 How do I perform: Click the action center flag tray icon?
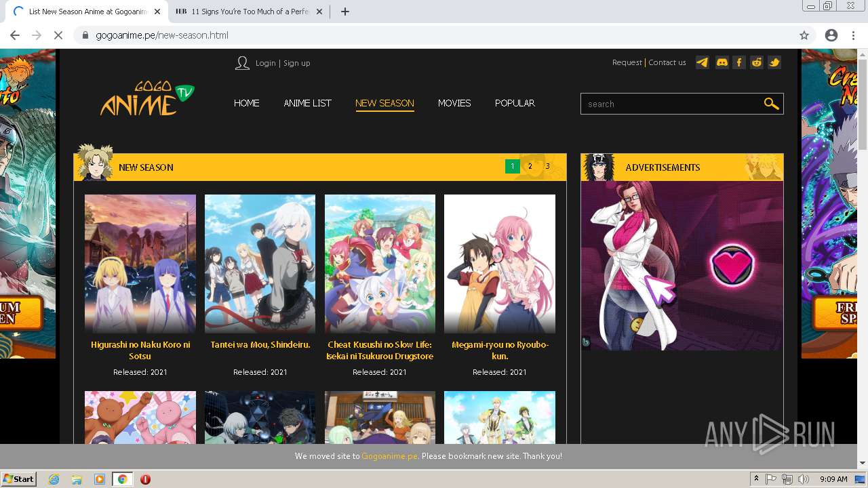pyautogui.click(x=771, y=479)
